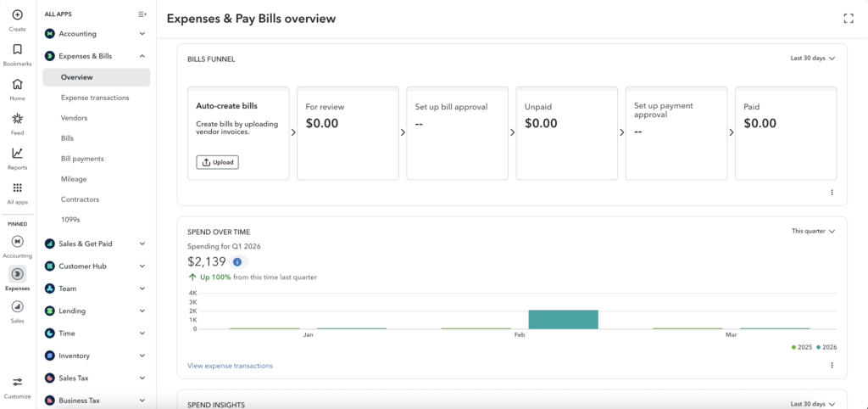Viewport: 868px width, 409px height.
Task: Open Bookmarks in the left rail
Action: (17, 49)
